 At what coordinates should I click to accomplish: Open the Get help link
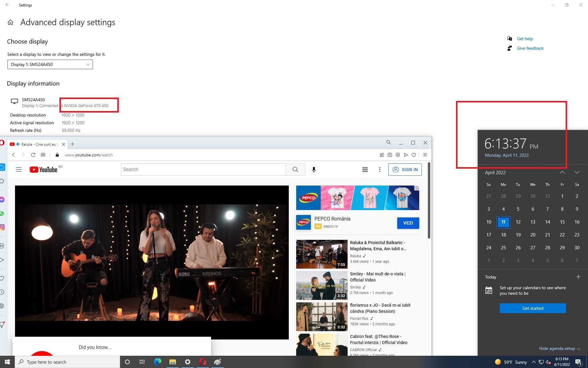tap(525, 39)
